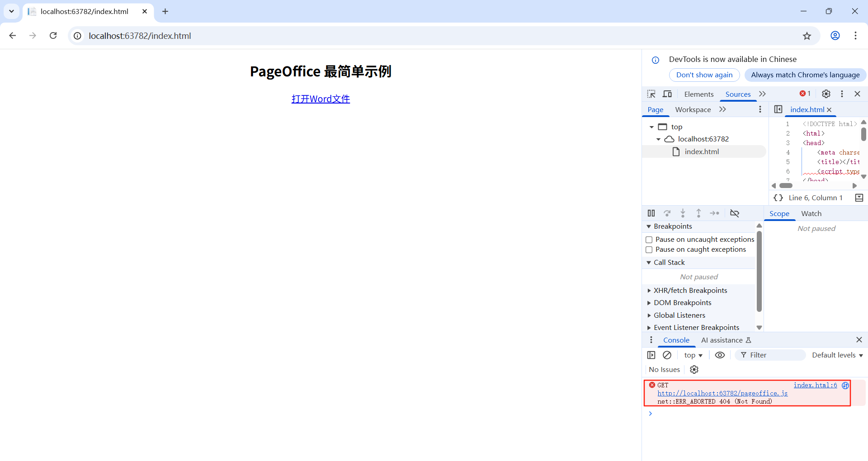Viewport: 868px width, 461px height.
Task: Bookmark this page with the star icon
Action: (x=807, y=36)
